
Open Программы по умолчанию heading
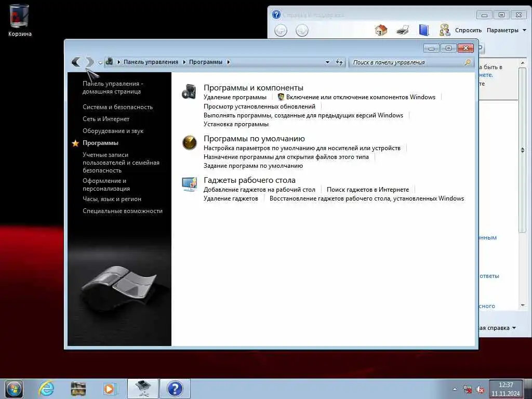coord(254,139)
